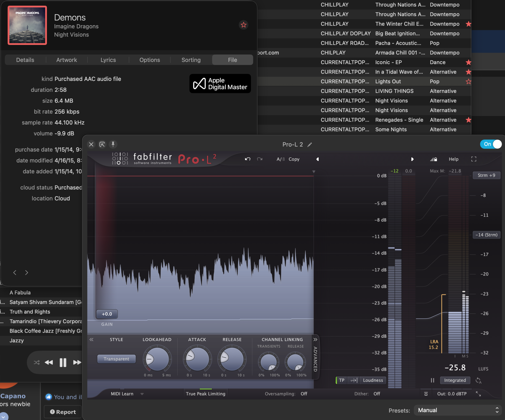The height and width of the screenshot is (420, 505).
Task: Click the Release knob
Action: tap(232, 359)
